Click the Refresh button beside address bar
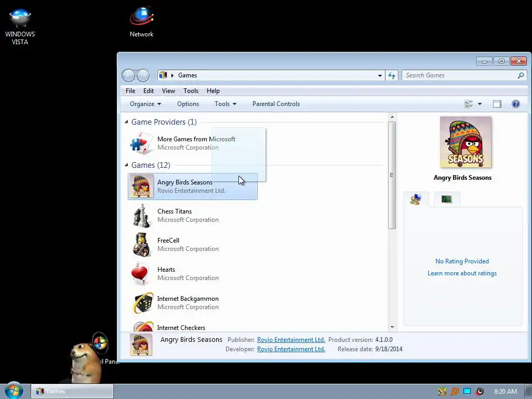Screen dimensions: 532x399 click(x=392, y=75)
